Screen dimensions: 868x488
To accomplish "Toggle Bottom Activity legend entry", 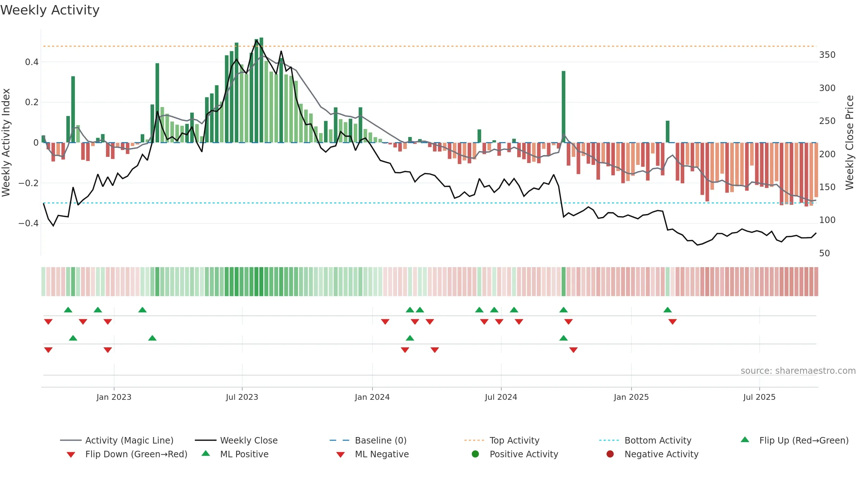I will click(645, 440).
